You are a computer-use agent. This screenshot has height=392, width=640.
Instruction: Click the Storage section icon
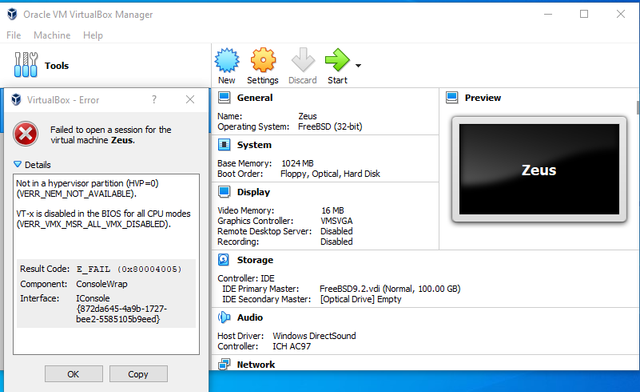pos(224,260)
